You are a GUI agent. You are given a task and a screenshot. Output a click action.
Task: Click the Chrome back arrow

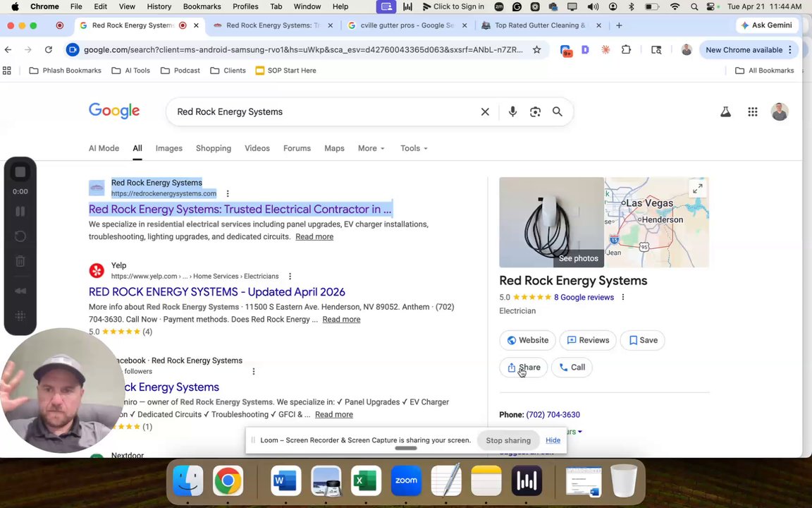[x=8, y=50]
